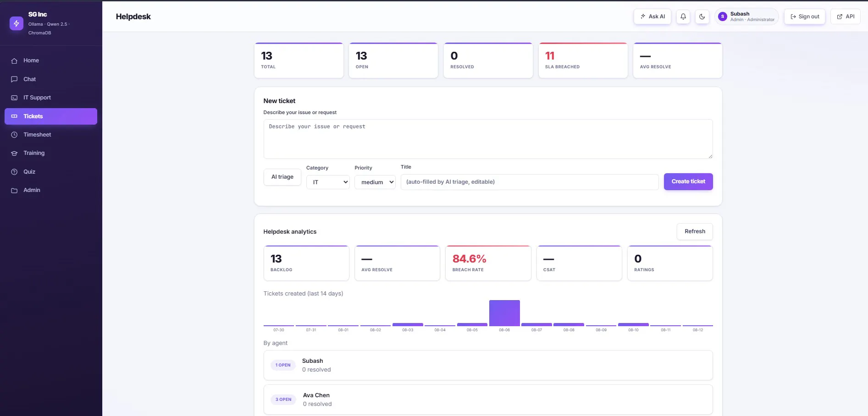Click the Create ticket button
Image resolution: width=868 pixels, height=416 pixels.
[688, 181]
